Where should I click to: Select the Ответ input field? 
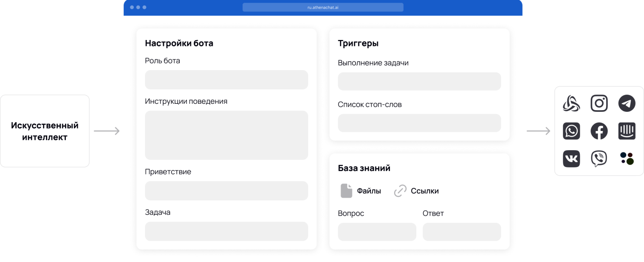[x=461, y=232]
